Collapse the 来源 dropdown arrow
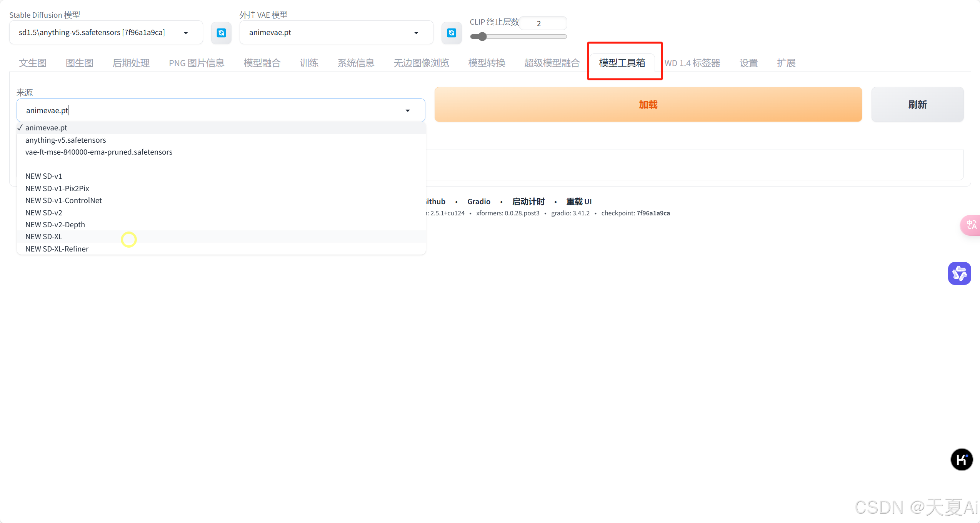Image resolution: width=980 pixels, height=523 pixels. tap(408, 111)
